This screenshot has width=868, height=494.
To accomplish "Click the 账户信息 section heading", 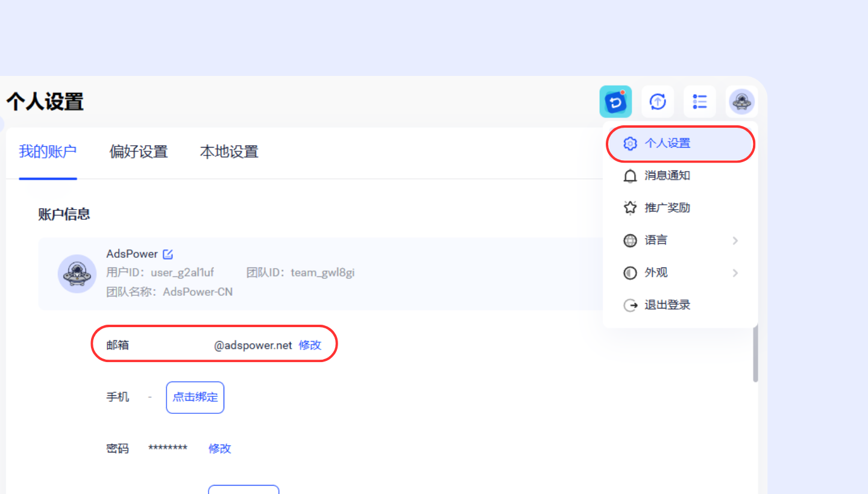I will tap(64, 214).
